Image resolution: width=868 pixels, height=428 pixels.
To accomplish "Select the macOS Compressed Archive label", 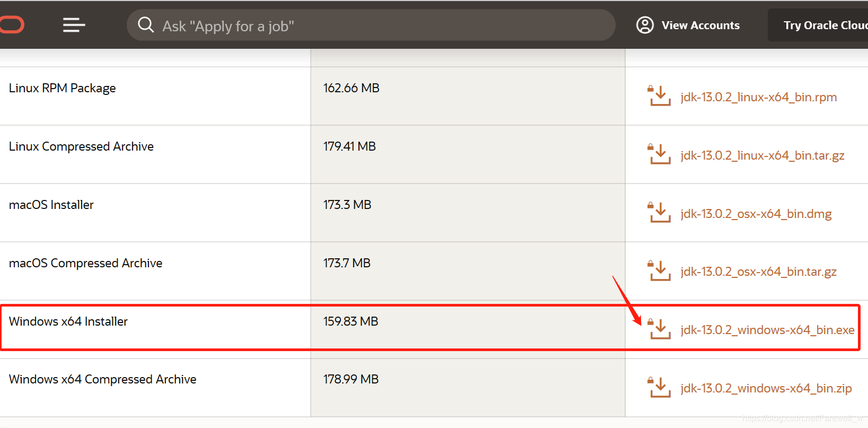I will [85, 263].
